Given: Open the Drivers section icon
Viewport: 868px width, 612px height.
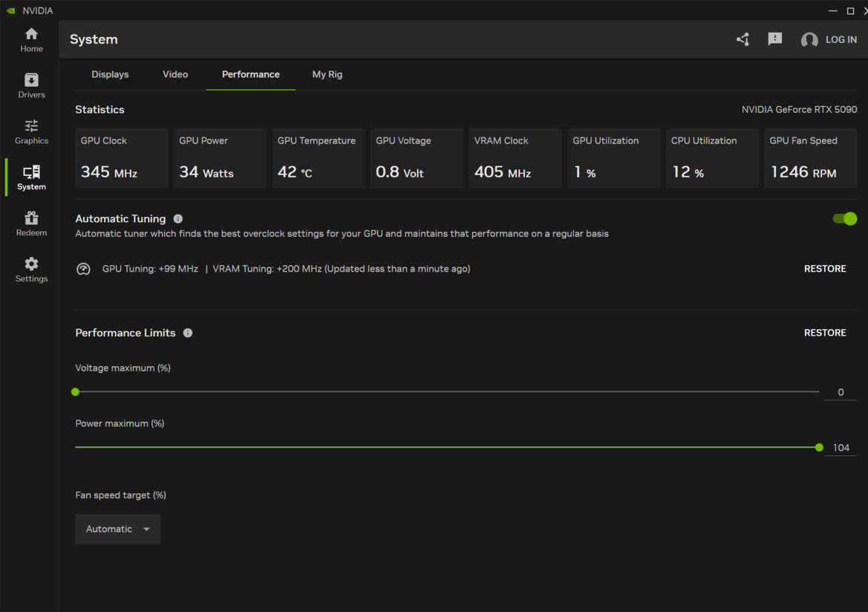Looking at the screenshot, I should point(31,79).
